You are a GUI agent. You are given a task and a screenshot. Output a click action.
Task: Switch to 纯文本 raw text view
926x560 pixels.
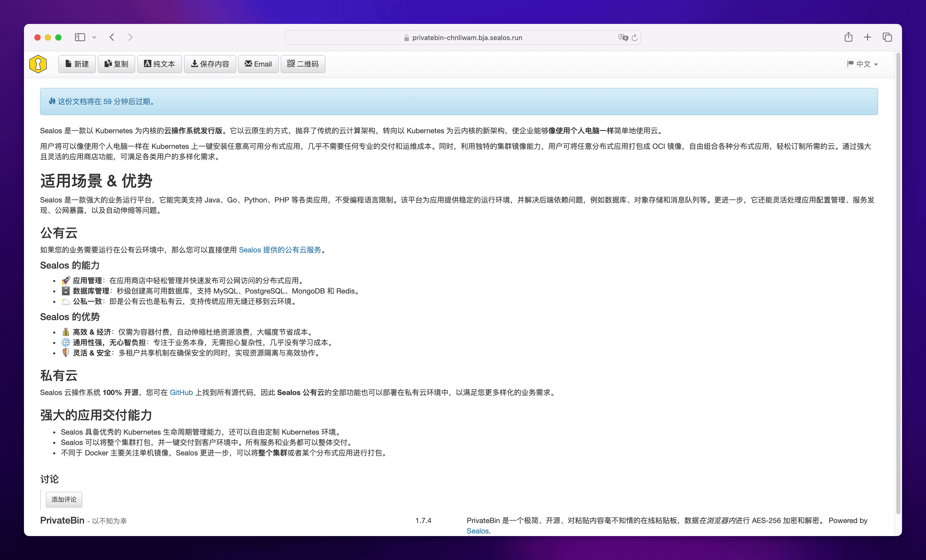[x=159, y=64]
